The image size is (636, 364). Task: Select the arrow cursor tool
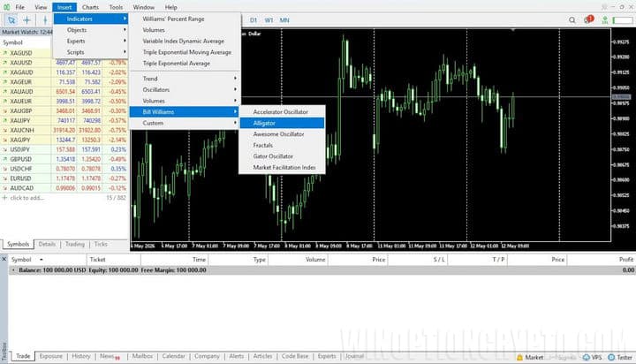pos(11,20)
